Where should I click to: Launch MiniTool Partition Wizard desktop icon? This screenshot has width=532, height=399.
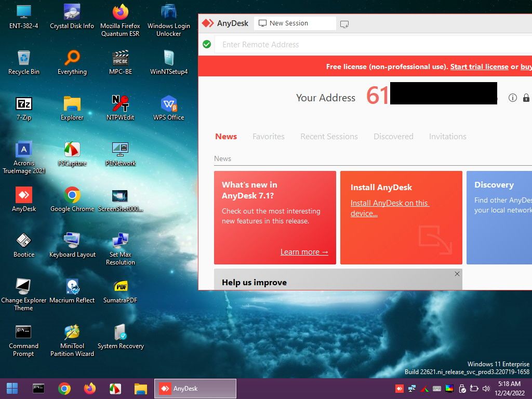(x=72, y=340)
